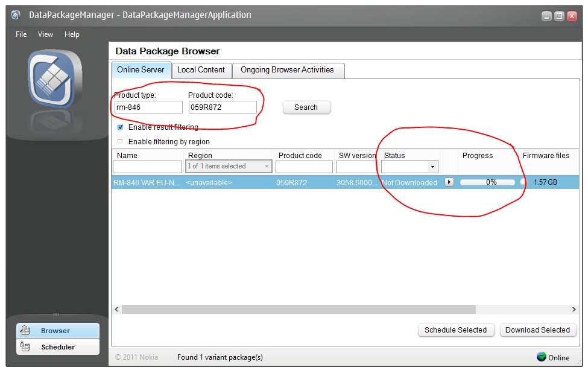Open the Help menu

[72, 34]
